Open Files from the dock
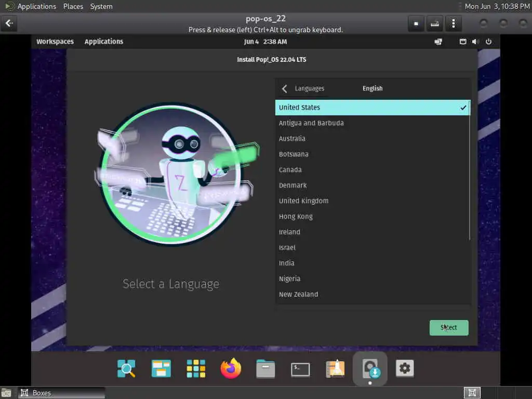Image resolution: width=532 pixels, height=399 pixels. (x=265, y=368)
